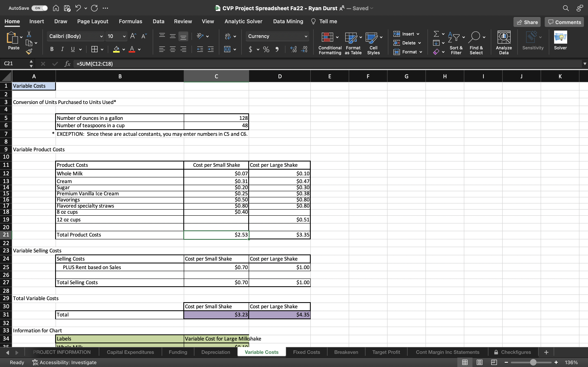The width and height of the screenshot is (588, 367).
Task: Click the Share button
Action: (x=527, y=22)
